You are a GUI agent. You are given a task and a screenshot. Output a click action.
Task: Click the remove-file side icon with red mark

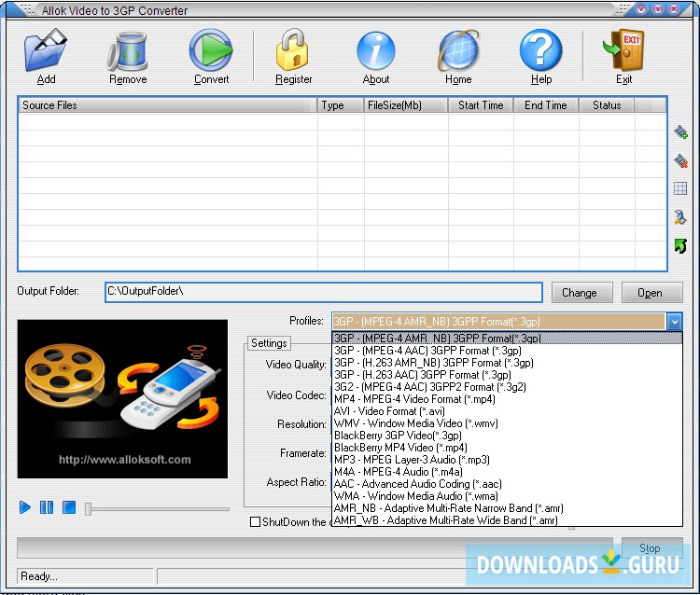(x=680, y=160)
